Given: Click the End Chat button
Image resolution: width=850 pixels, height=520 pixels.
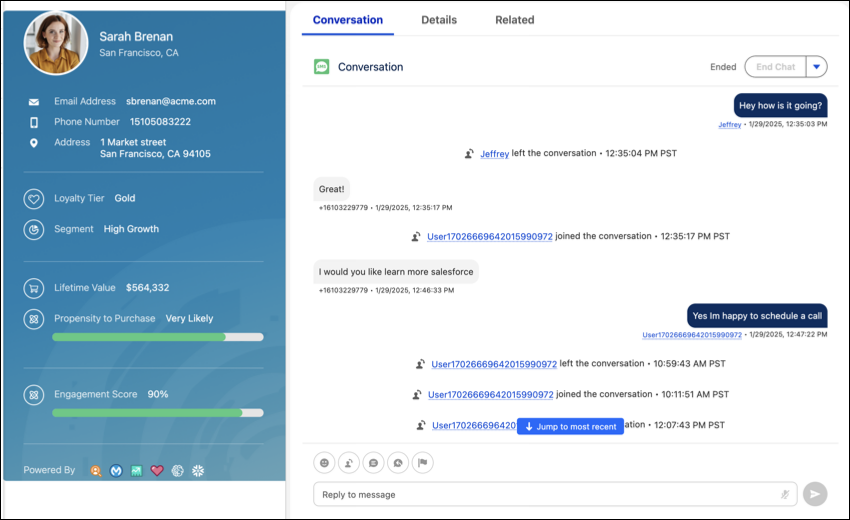Looking at the screenshot, I should coord(776,67).
